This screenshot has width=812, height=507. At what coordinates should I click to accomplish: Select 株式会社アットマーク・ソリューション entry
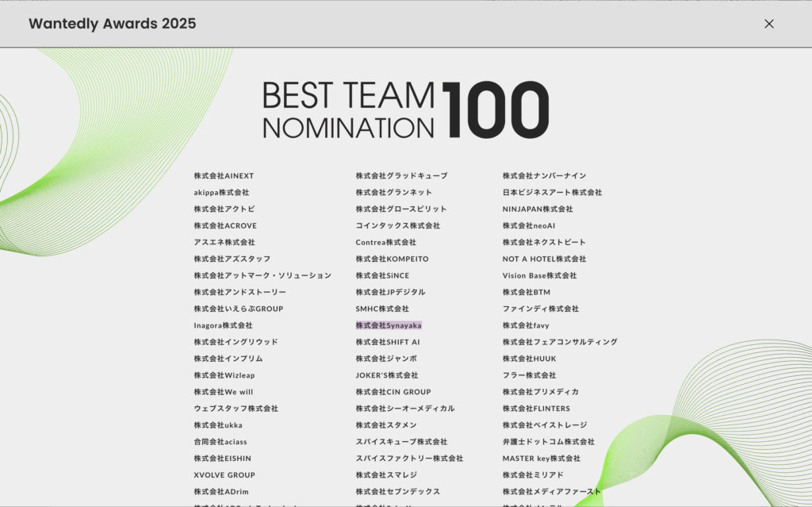coord(262,275)
